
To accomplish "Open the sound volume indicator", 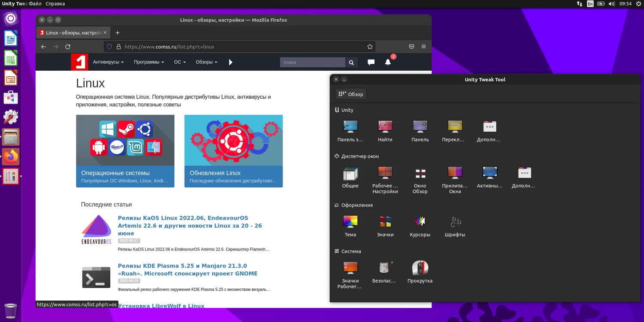I will tap(611, 4).
